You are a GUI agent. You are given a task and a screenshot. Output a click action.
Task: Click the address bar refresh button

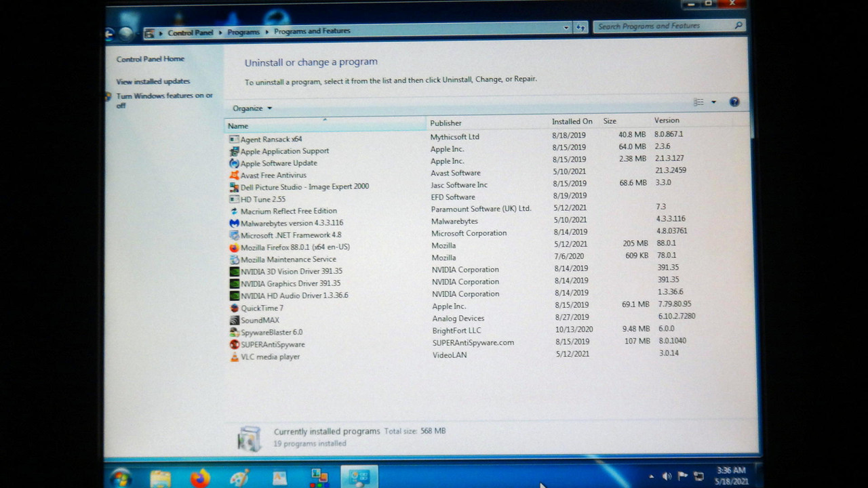click(x=580, y=28)
